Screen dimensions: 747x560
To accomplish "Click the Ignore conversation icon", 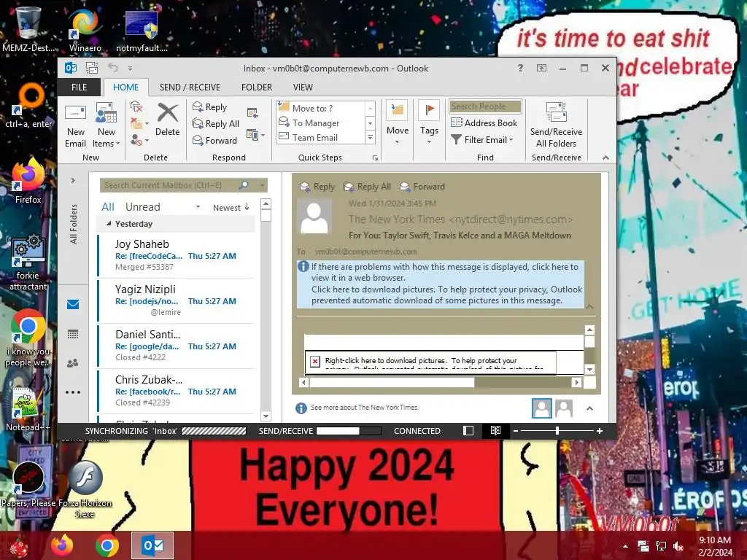I will 136,106.
